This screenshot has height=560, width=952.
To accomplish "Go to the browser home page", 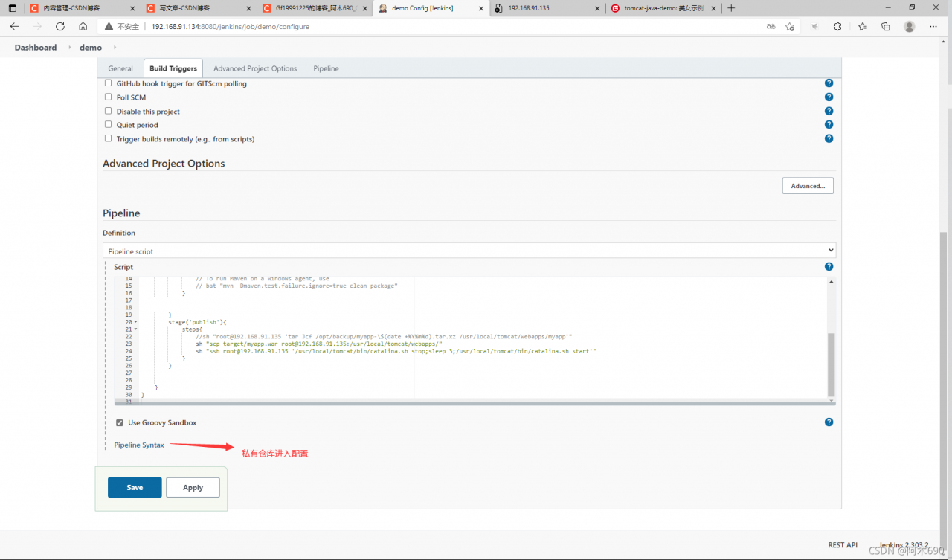I will [83, 26].
